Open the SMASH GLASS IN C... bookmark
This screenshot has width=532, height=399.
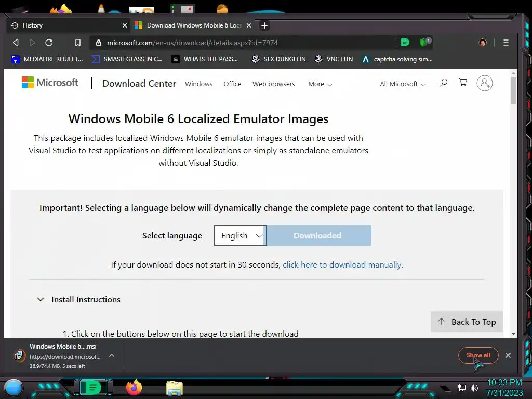coord(127,59)
